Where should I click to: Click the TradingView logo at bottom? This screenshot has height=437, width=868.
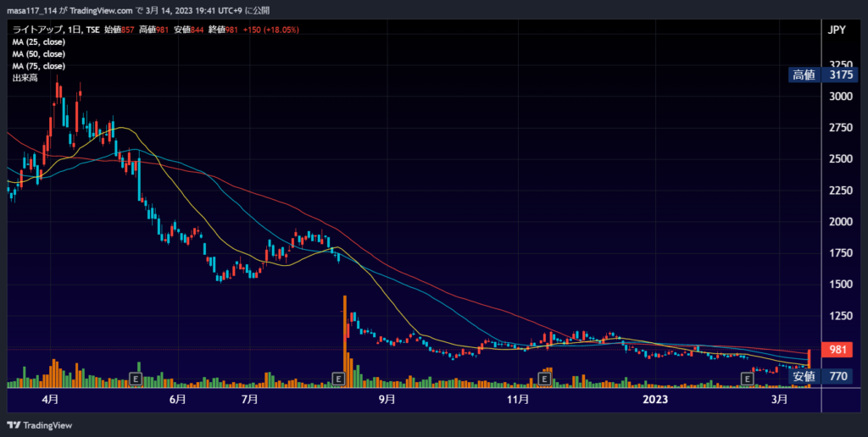tap(39, 425)
